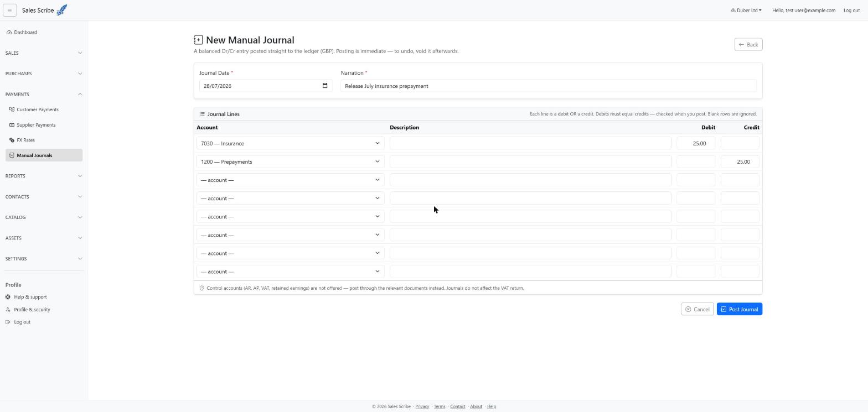Click the Prepayments row Debit field
Screen dimensions: 868x412
click(x=696, y=161)
